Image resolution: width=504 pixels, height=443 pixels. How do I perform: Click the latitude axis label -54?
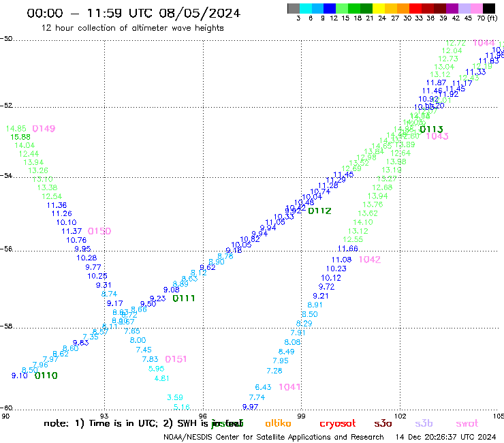(6, 175)
